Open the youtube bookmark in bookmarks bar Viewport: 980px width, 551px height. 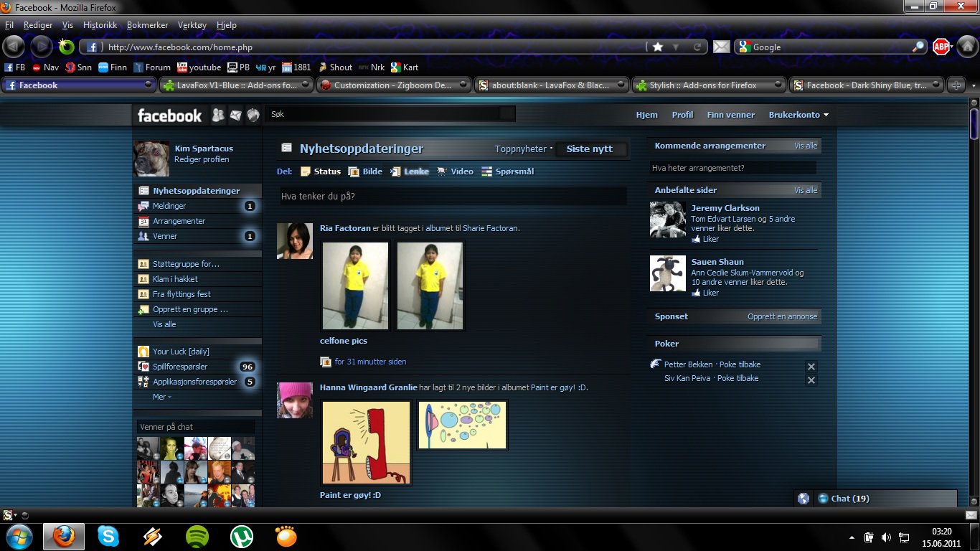pos(199,67)
